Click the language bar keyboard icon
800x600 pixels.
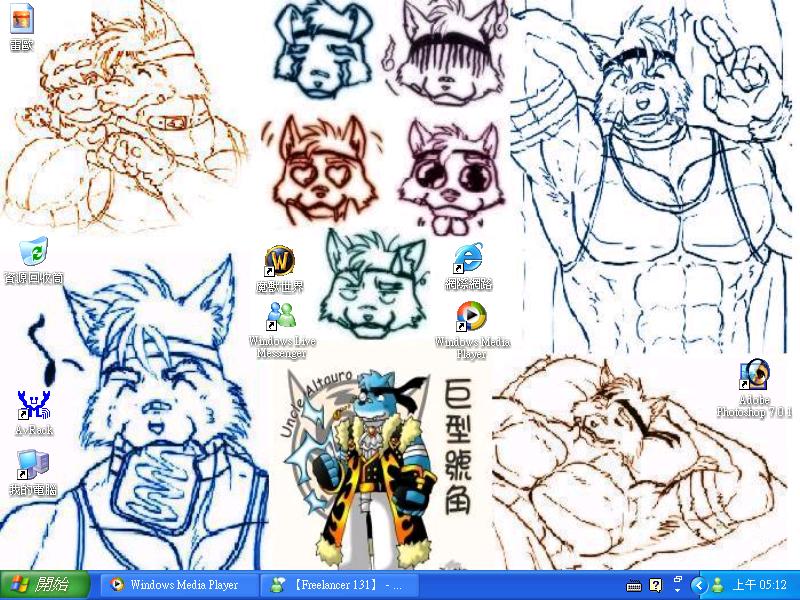[x=634, y=585]
